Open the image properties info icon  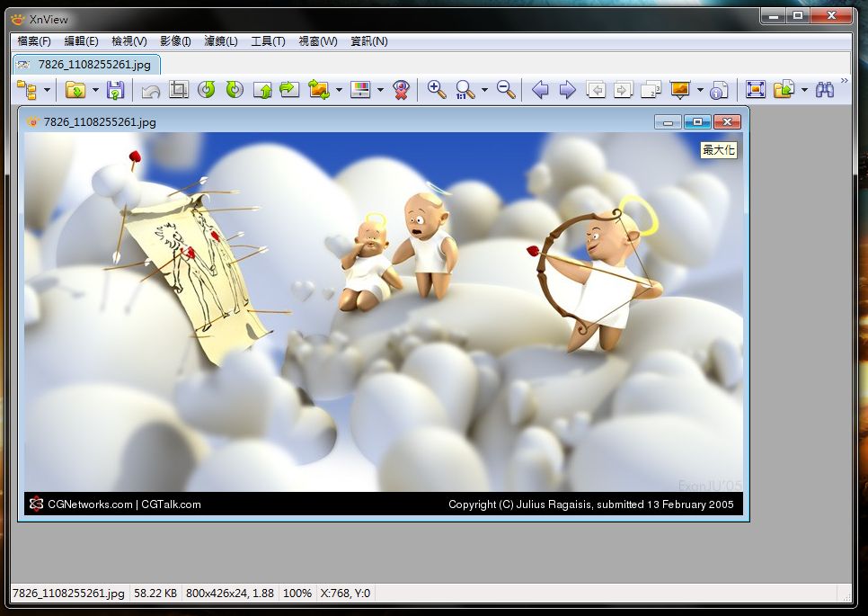click(x=718, y=90)
